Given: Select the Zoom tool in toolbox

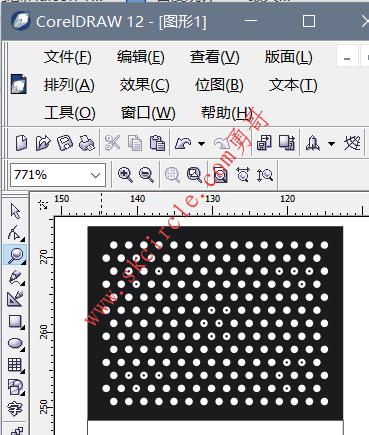Looking at the screenshot, I should pos(15,255).
